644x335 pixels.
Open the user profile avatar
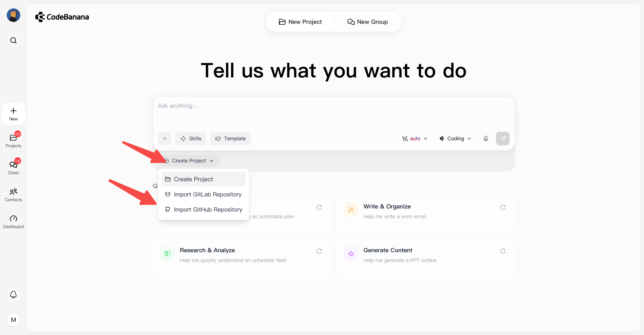click(13, 15)
